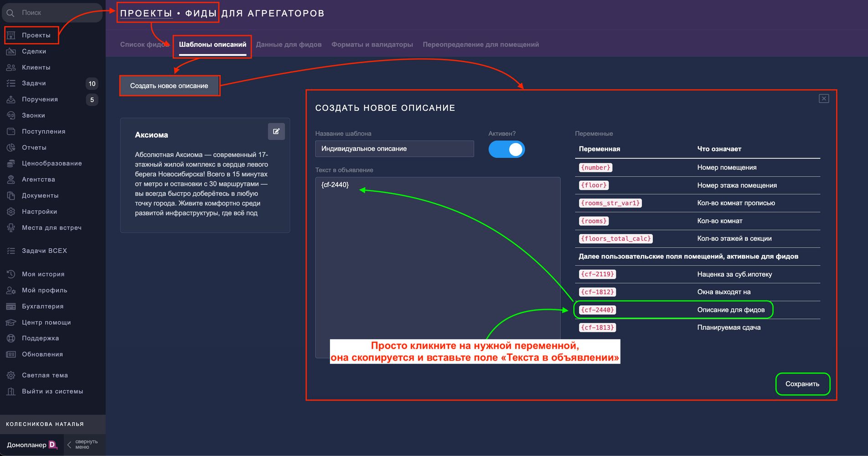Screen dimensions: 868x456
Task: Copy the {floors_total_calc} variable
Action: click(x=615, y=238)
